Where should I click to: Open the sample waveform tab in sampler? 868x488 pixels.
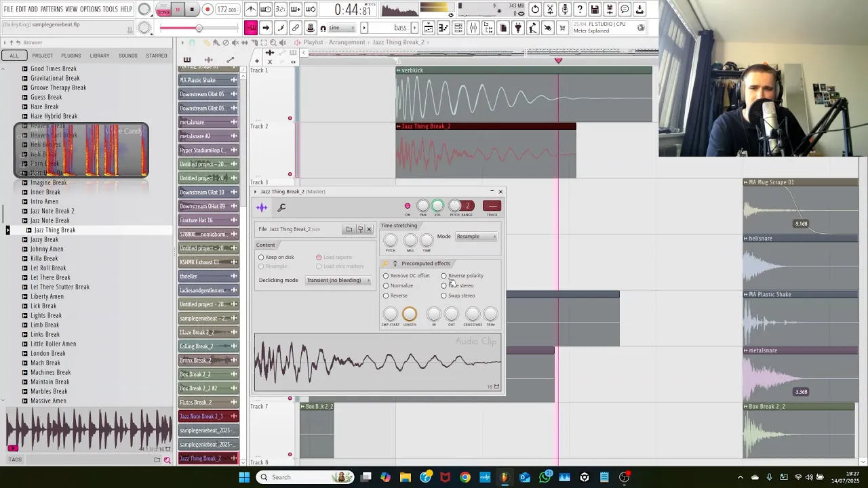point(262,207)
